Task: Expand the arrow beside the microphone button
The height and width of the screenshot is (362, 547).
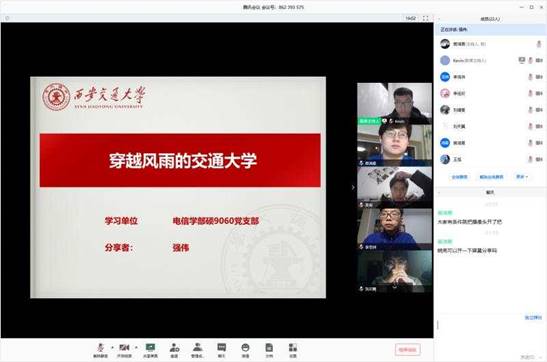Action: coord(112,347)
